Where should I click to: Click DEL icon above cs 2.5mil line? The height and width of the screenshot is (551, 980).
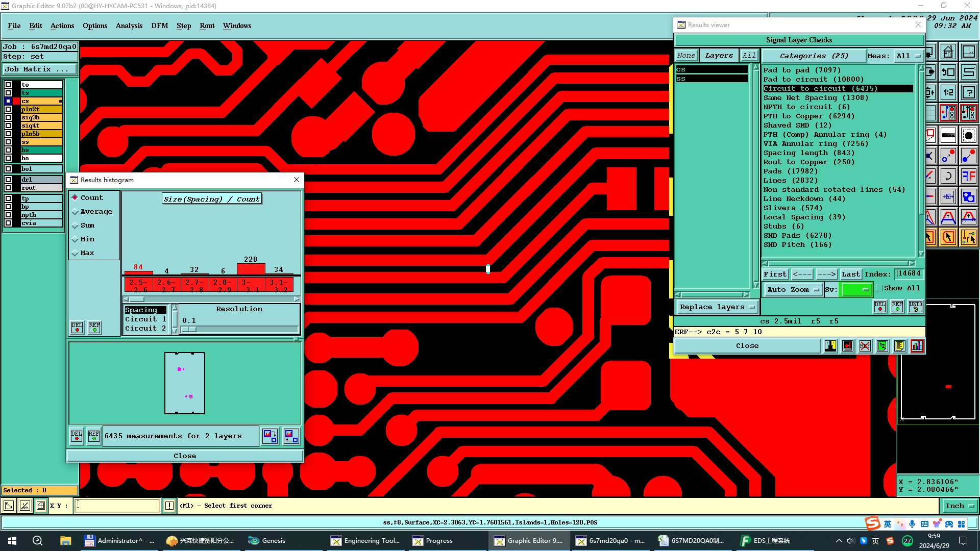(x=880, y=306)
